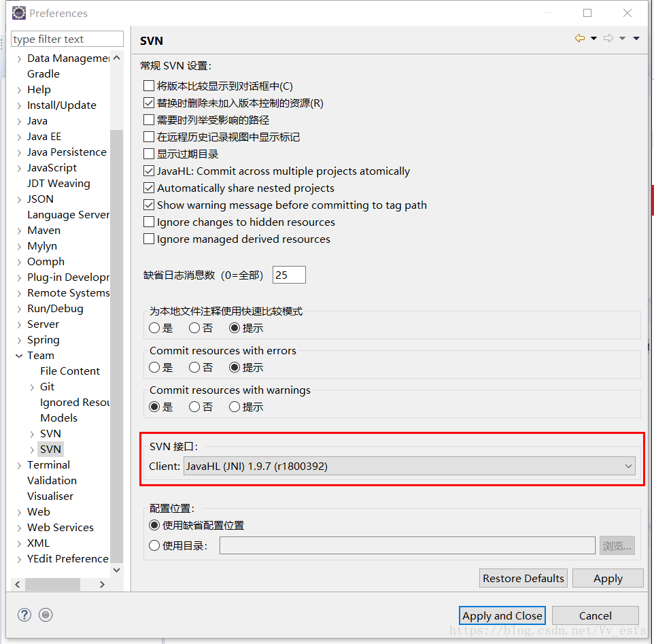Viewport: 654px width, 644px height.
Task: Click the 使用目录 path text field
Action: [407, 545]
